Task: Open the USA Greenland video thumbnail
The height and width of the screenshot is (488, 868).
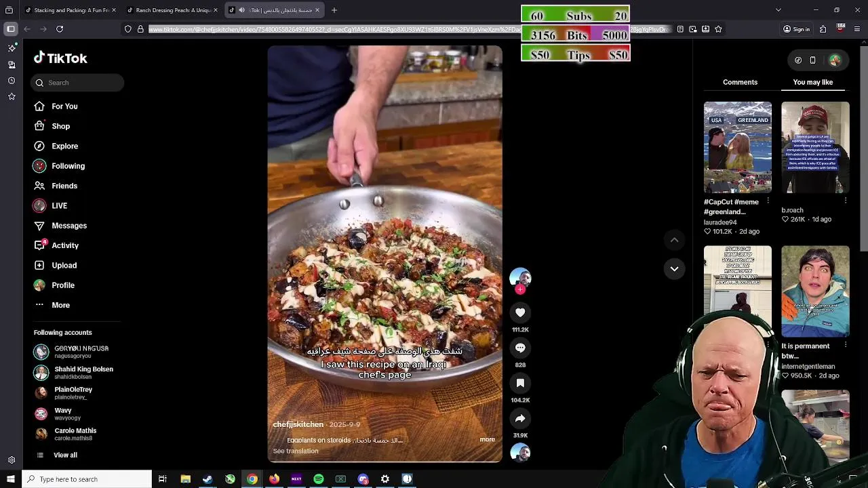Action: click(x=738, y=148)
